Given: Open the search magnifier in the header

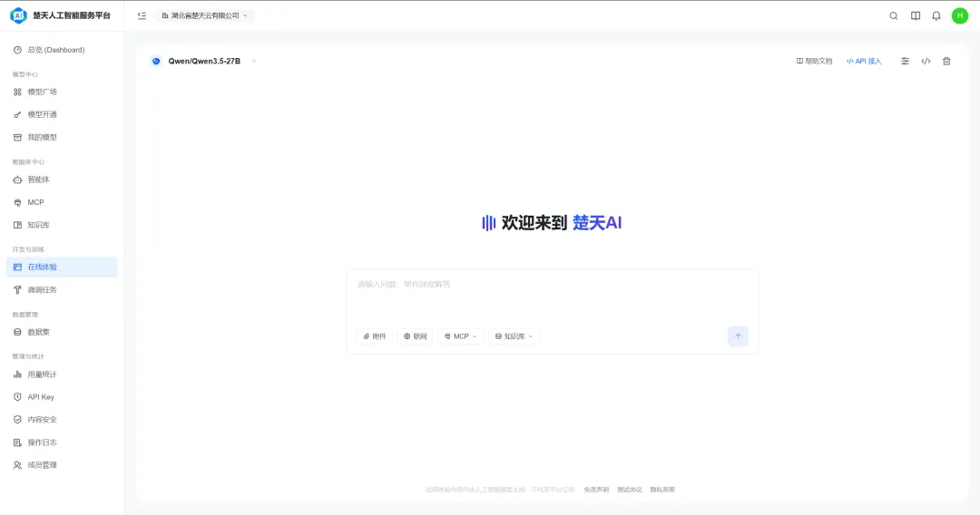Looking at the screenshot, I should pos(894,16).
